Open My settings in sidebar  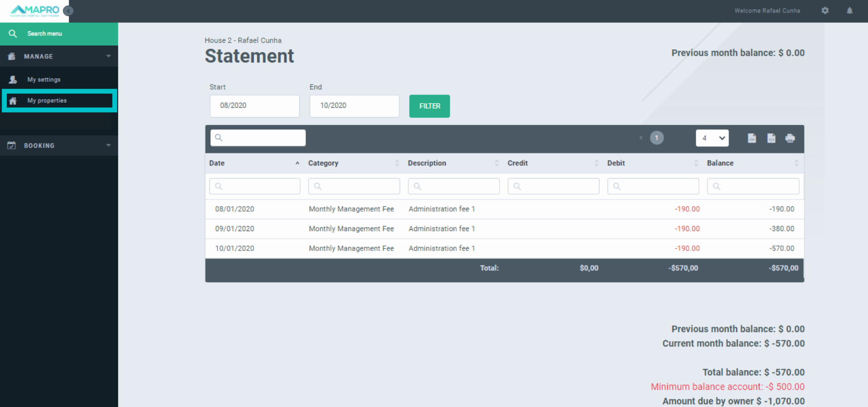pyautogui.click(x=44, y=80)
